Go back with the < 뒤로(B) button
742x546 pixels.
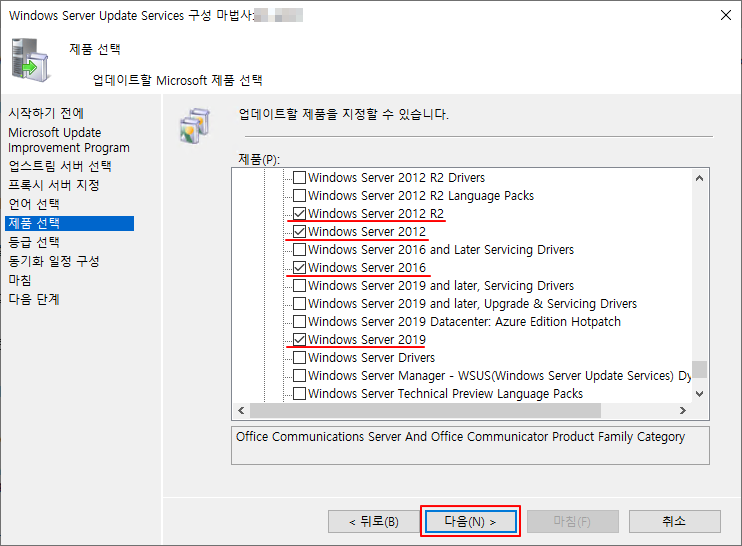point(374,521)
